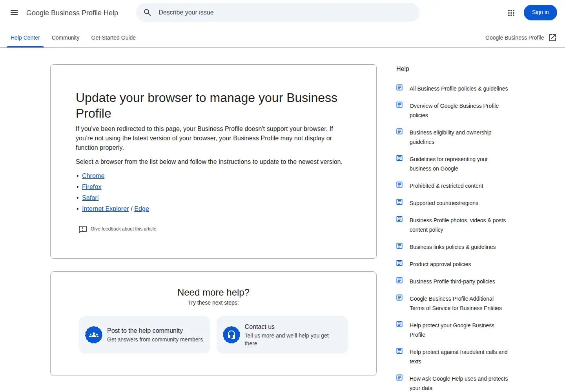The image size is (565, 392).
Task: Switch to the Help Center tab
Action: tap(25, 38)
